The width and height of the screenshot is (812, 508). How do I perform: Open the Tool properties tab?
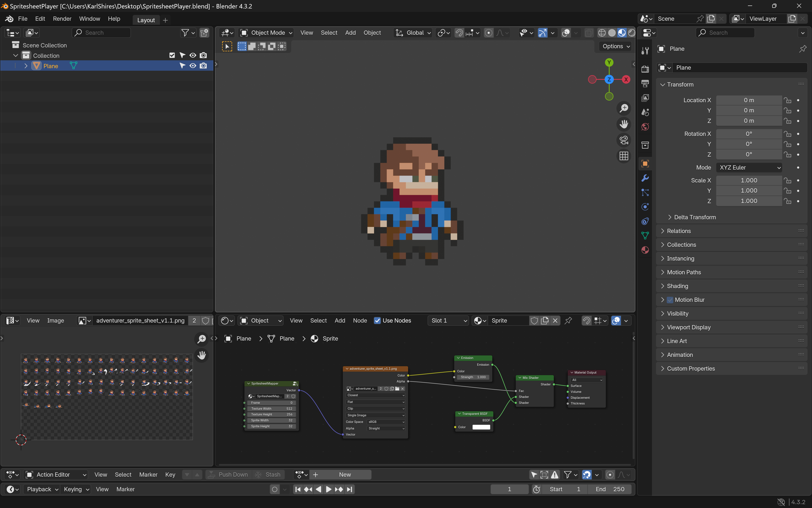[645, 51]
